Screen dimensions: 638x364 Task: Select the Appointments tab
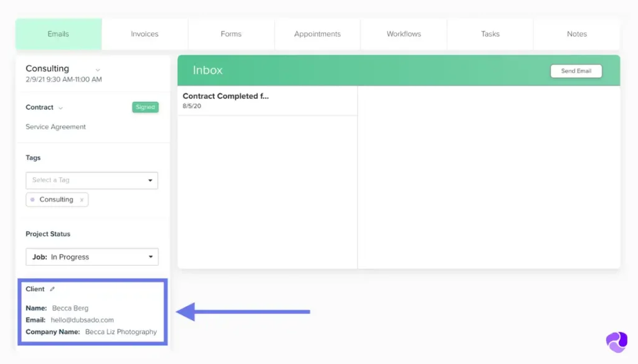point(317,34)
